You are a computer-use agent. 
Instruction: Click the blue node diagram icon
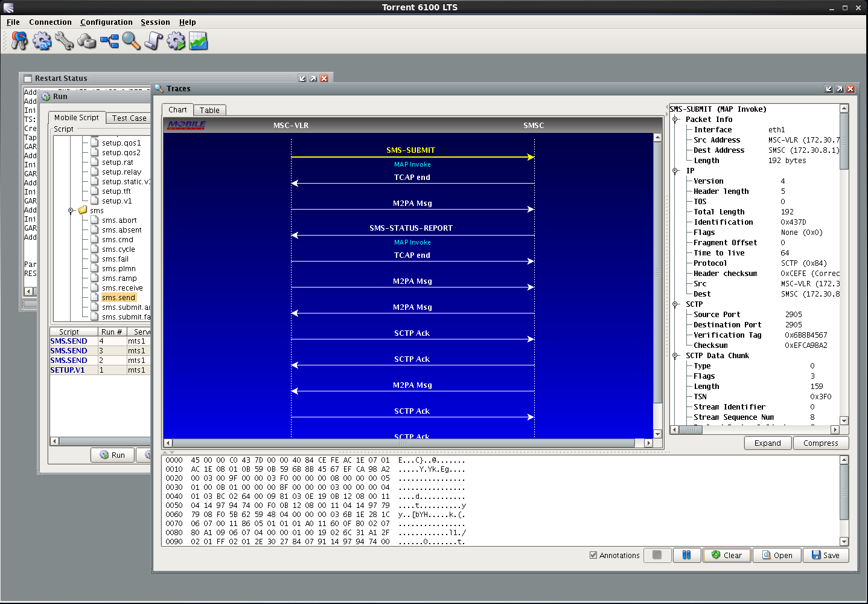[x=109, y=41]
